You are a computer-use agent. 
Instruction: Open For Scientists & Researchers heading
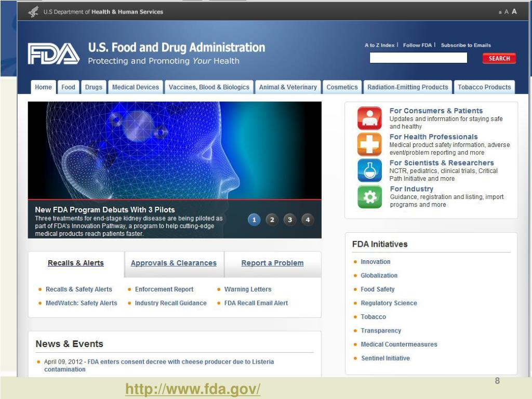click(x=442, y=163)
